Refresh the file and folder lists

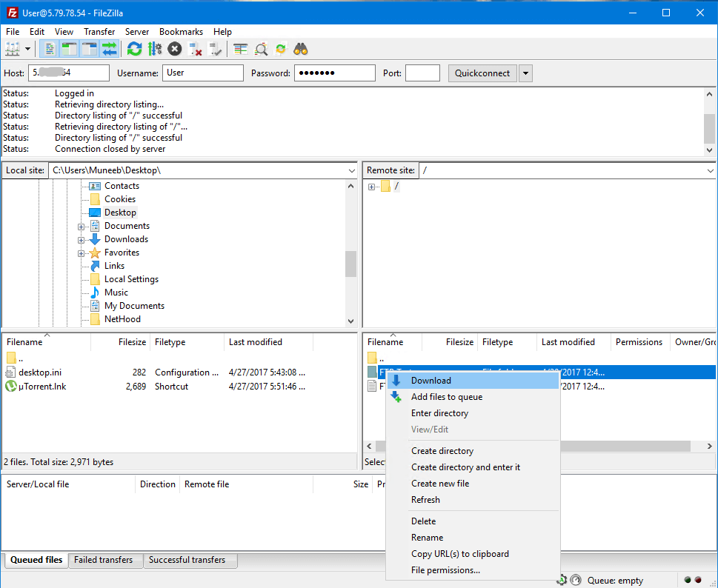[x=134, y=48]
